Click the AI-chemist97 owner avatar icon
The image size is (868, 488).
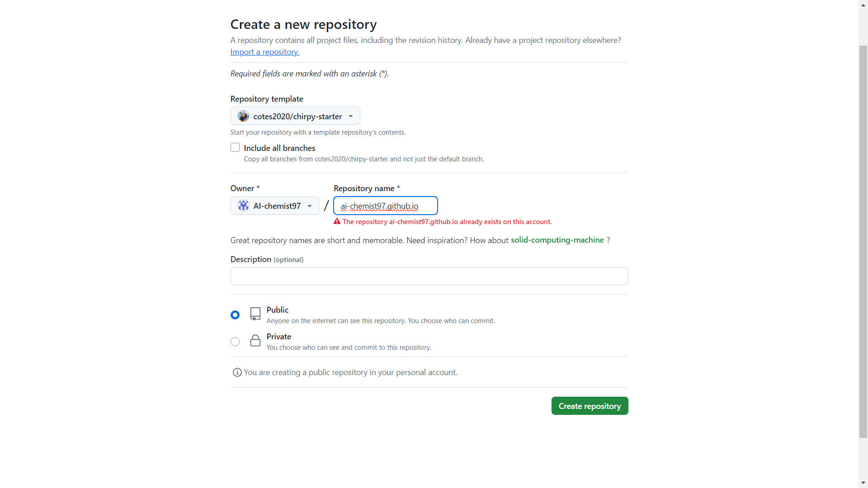[x=243, y=206]
